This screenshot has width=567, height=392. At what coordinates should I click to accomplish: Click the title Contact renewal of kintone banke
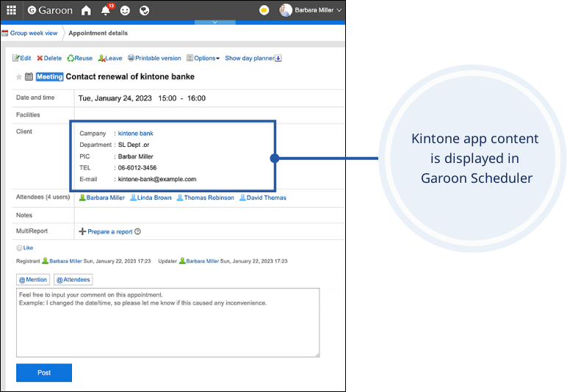pyautogui.click(x=130, y=76)
